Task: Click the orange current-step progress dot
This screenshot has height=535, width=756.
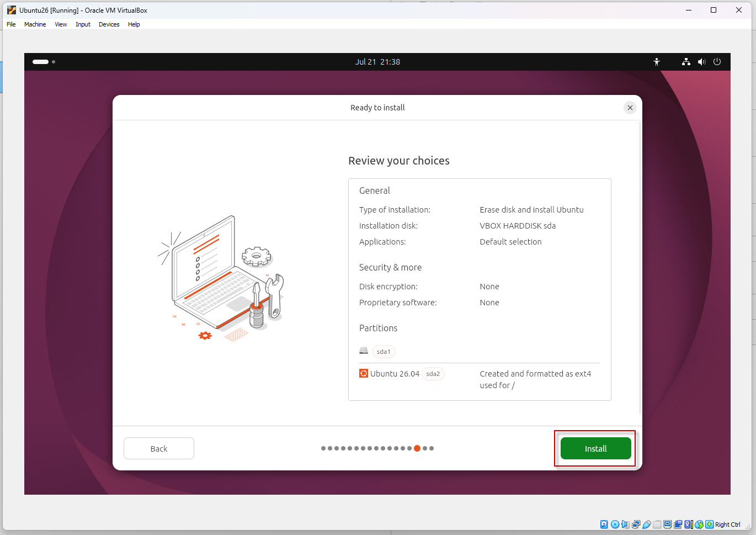Action: click(x=417, y=448)
